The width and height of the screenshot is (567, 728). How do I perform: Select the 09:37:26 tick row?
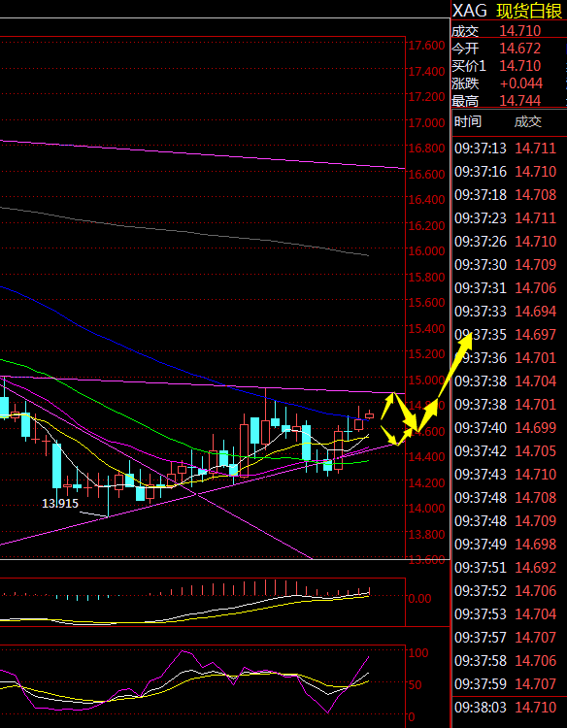click(509, 242)
